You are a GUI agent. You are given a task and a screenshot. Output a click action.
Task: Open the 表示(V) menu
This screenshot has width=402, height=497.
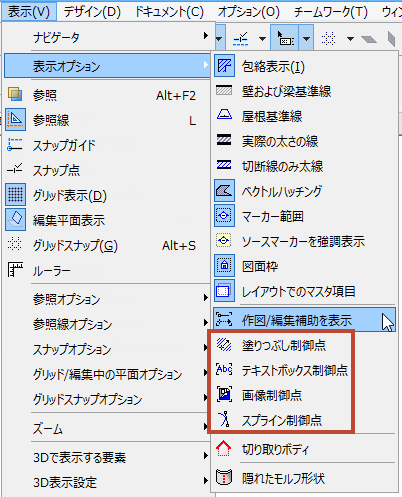click(29, 12)
